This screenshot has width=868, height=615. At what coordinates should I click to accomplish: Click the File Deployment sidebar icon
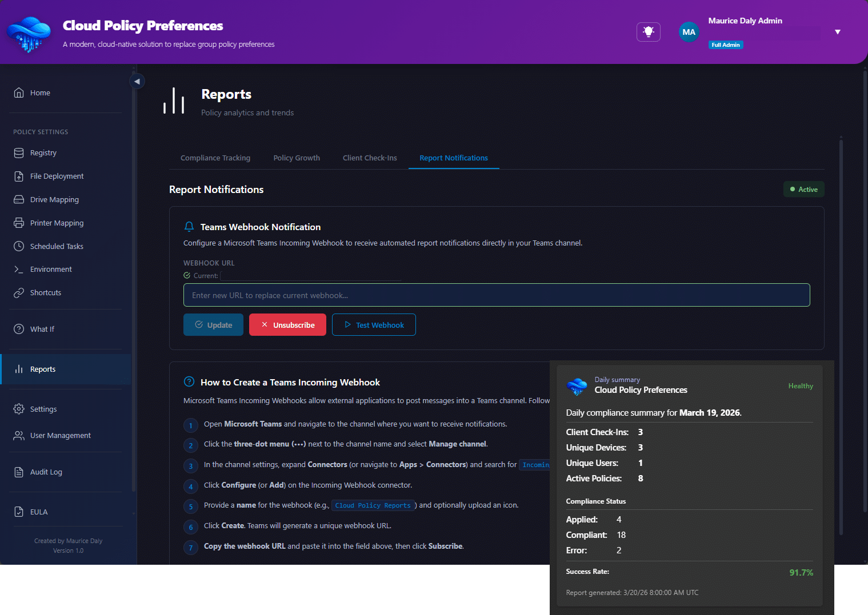tap(19, 176)
